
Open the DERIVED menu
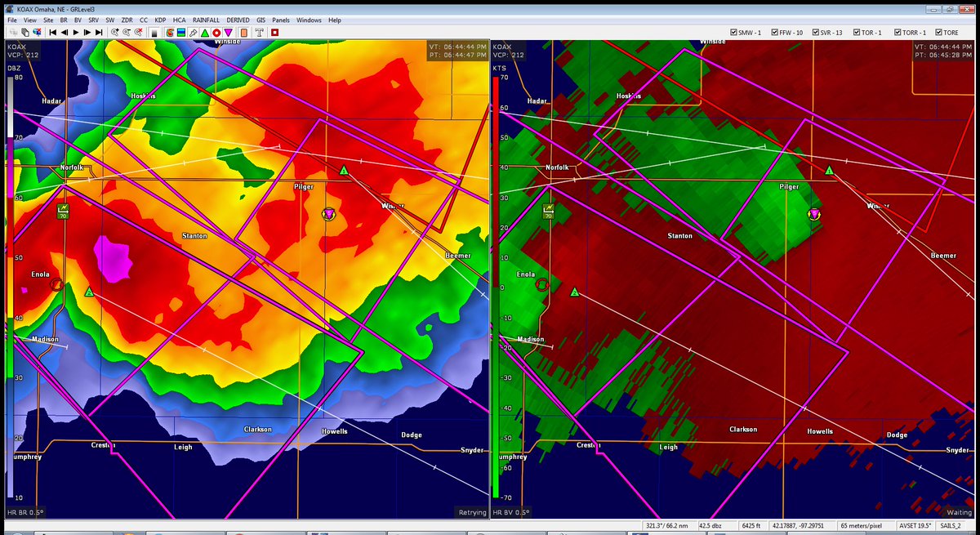pos(238,19)
